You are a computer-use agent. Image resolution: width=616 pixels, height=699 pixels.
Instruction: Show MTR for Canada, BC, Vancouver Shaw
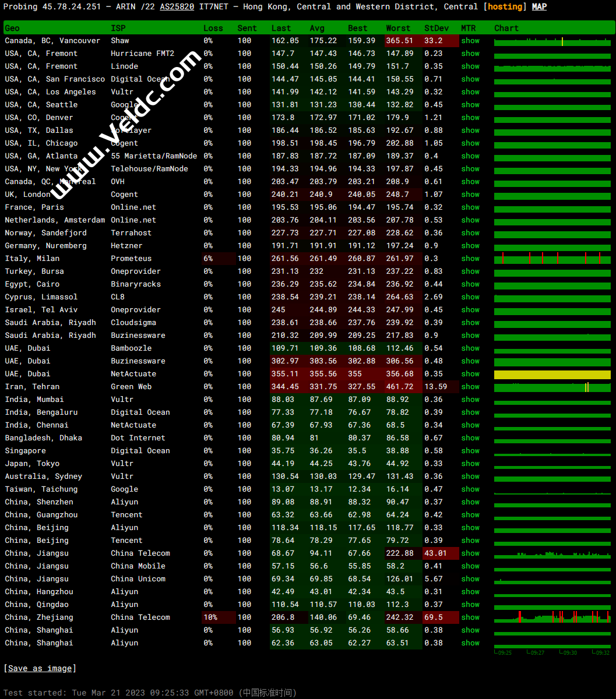[470, 41]
